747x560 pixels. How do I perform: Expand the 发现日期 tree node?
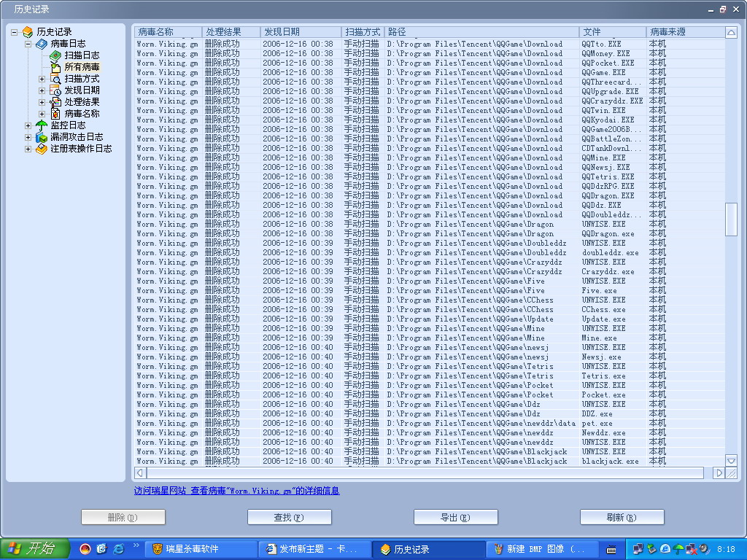pos(42,90)
